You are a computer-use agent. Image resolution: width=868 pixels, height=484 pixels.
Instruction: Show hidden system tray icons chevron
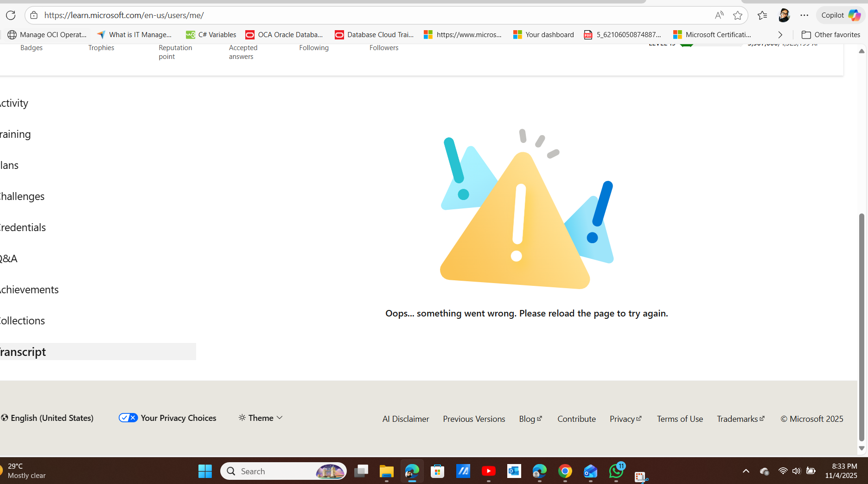point(746,471)
